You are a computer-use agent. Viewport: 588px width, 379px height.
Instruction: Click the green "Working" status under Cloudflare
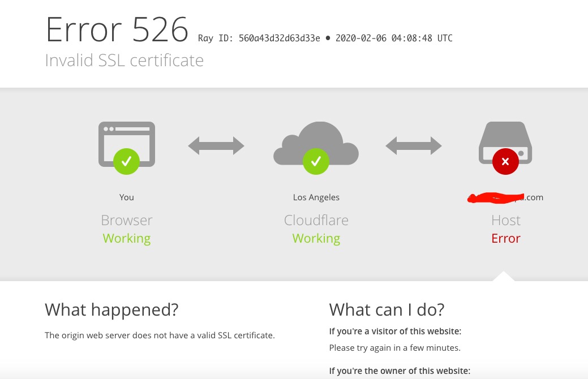(316, 238)
